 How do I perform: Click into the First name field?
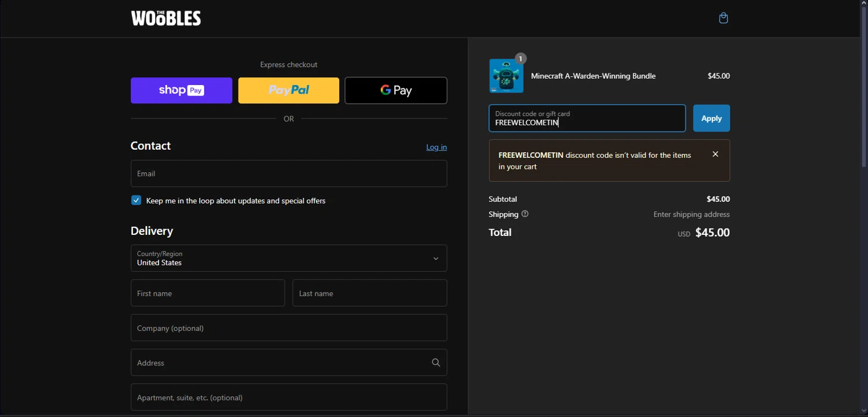208,293
